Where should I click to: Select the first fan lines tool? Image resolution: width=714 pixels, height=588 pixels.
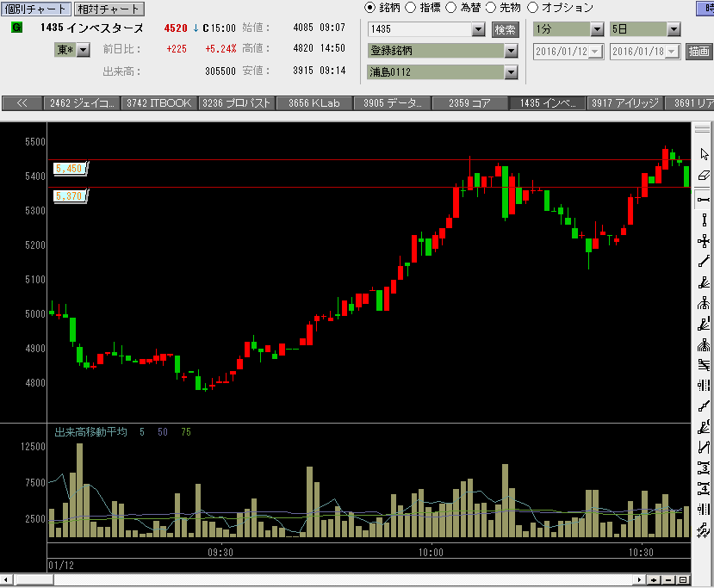pyautogui.click(x=704, y=282)
